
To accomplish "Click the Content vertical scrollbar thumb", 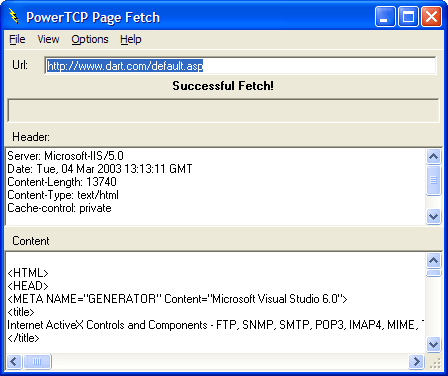I will pos(433,273).
